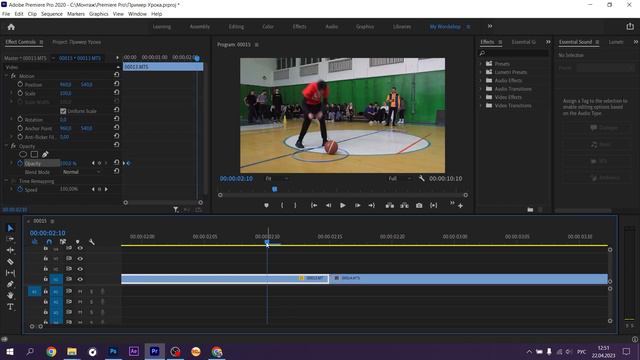Screen dimensions: 640x360
Task: Select the Selection tool arrow
Action: pyautogui.click(x=10, y=228)
